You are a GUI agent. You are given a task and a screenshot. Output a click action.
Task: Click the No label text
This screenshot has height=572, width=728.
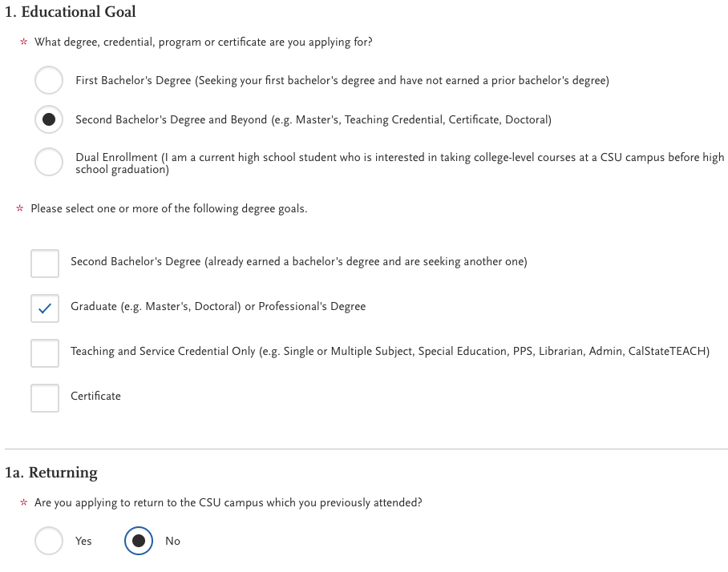(x=172, y=542)
